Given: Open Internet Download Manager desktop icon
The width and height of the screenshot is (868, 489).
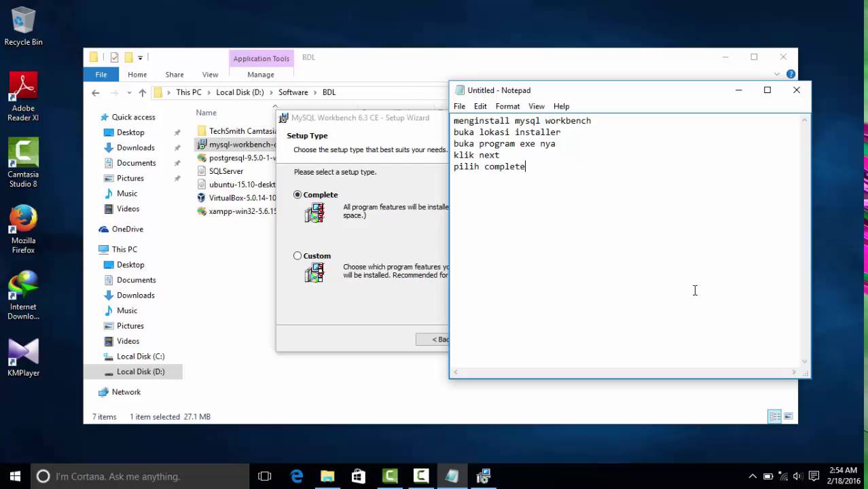Looking at the screenshot, I should (23, 295).
